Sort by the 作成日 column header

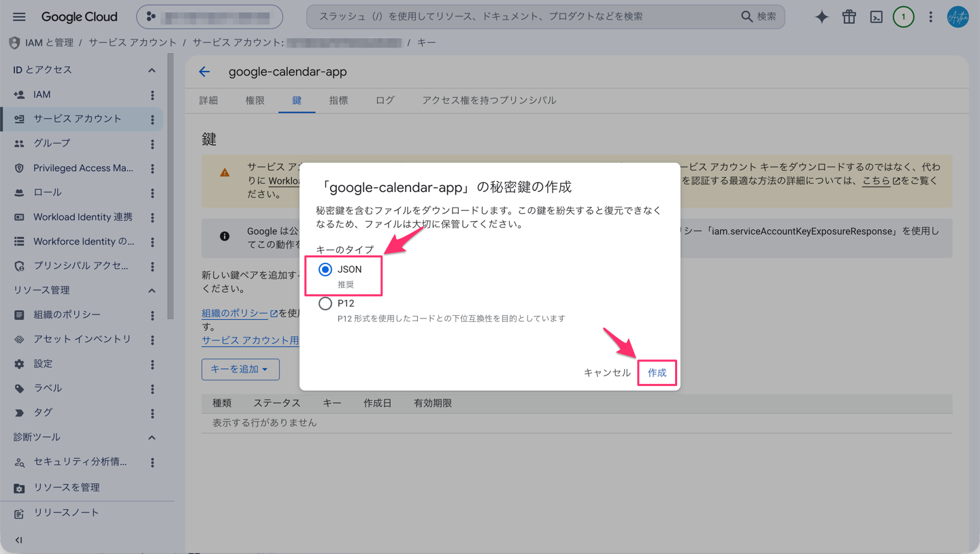click(377, 403)
